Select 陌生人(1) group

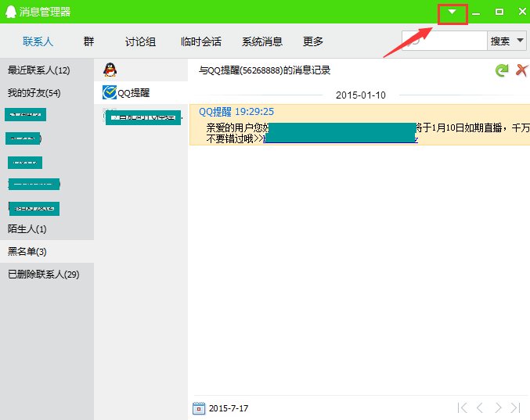click(47, 229)
